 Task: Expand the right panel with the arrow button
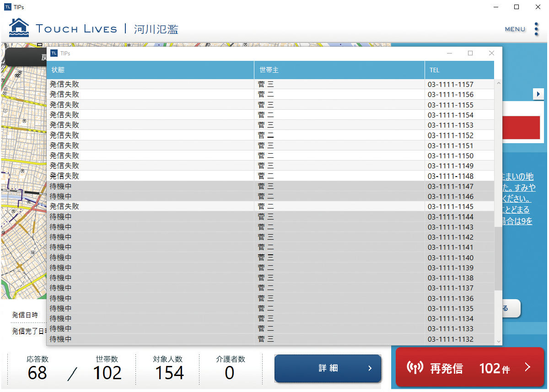point(538,94)
